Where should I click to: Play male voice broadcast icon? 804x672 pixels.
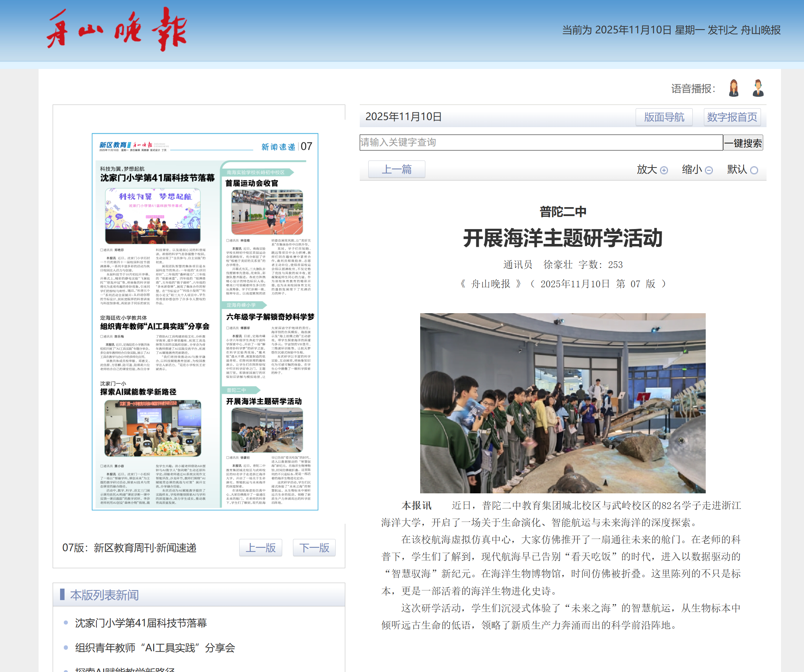tap(758, 88)
